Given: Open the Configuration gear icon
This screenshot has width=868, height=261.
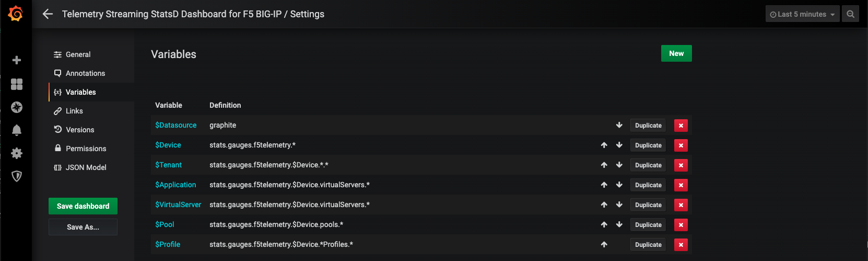Looking at the screenshot, I should [x=17, y=153].
